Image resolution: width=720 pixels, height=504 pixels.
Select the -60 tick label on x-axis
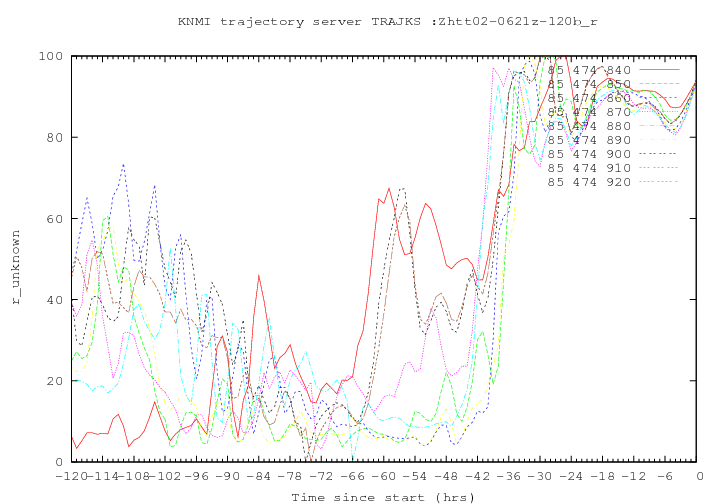click(x=385, y=476)
